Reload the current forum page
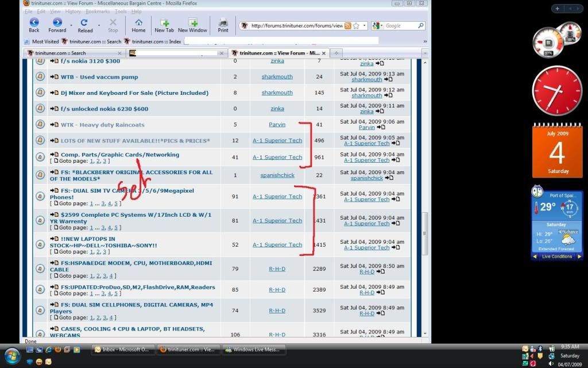 point(85,25)
